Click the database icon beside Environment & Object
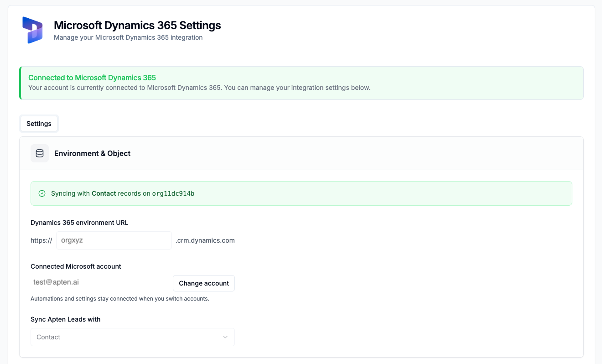Image resolution: width=602 pixels, height=364 pixels. pyautogui.click(x=40, y=153)
